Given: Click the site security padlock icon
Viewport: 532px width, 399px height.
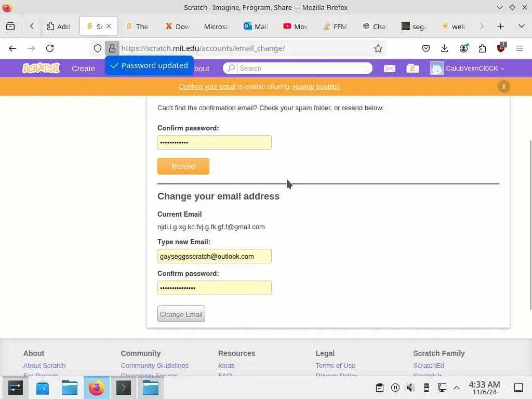Looking at the screenshot, I should click(x=112, y=48).
